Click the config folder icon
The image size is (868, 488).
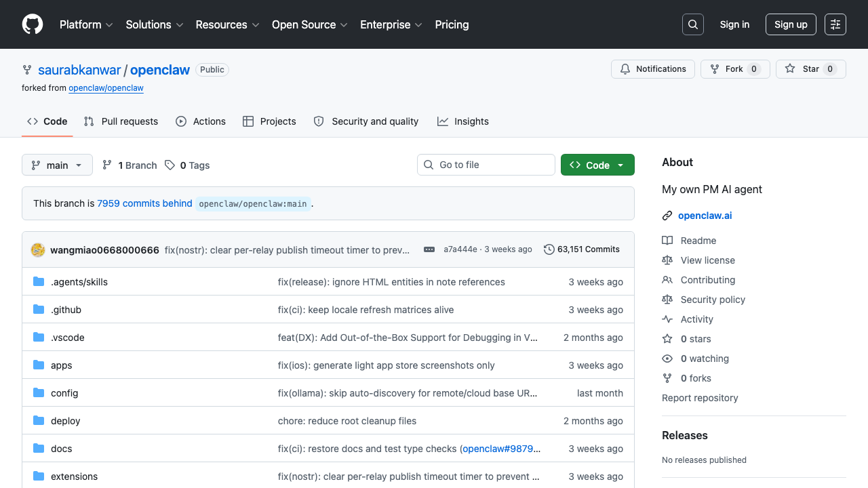39,393
